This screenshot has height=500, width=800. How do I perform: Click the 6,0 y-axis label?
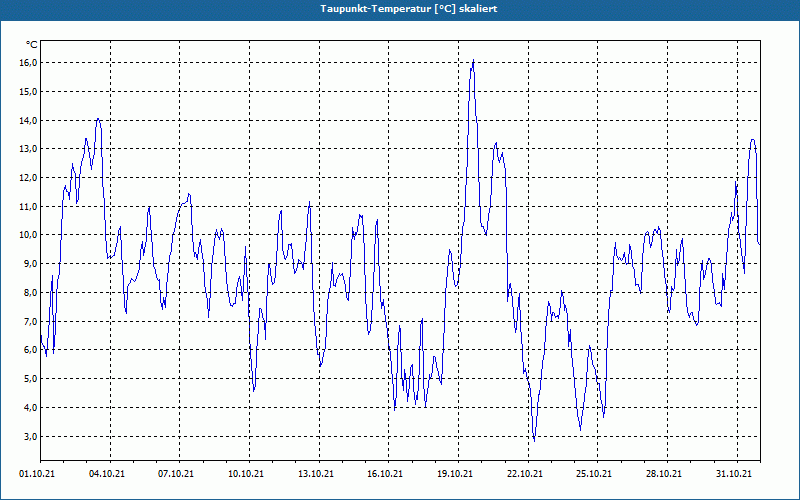pyautogui.click(x=31, y=350)
